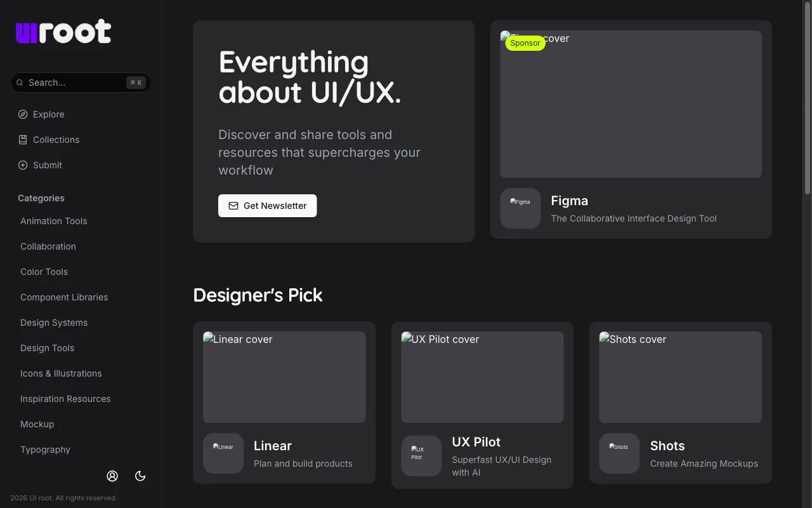Open the UX Pilot cover thumbnail

tap(482, 377)
